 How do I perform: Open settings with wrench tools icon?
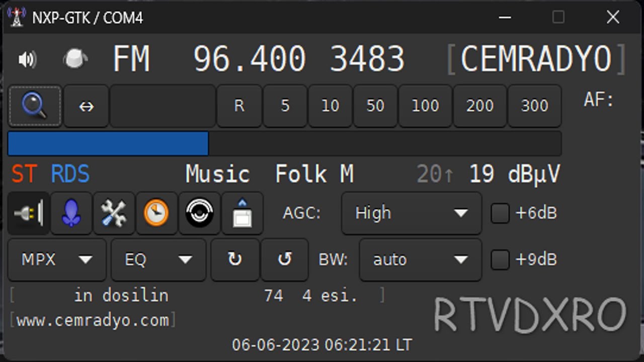click(114, 213)
